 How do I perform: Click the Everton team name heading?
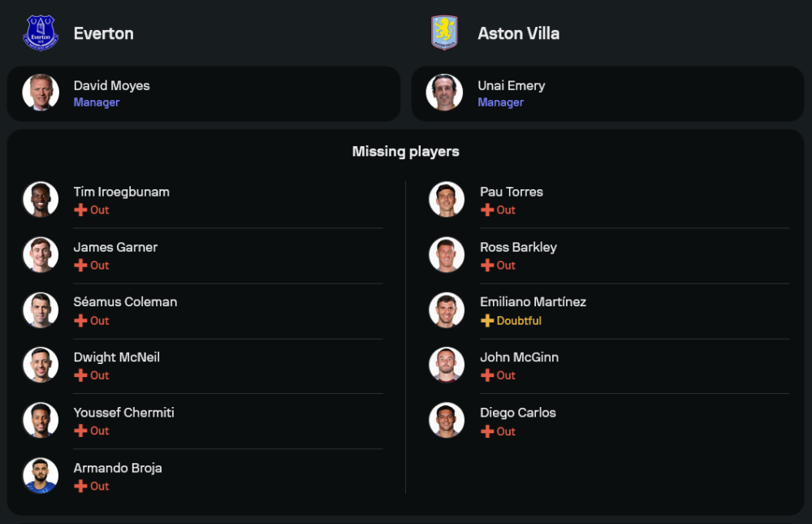[103, 33]
